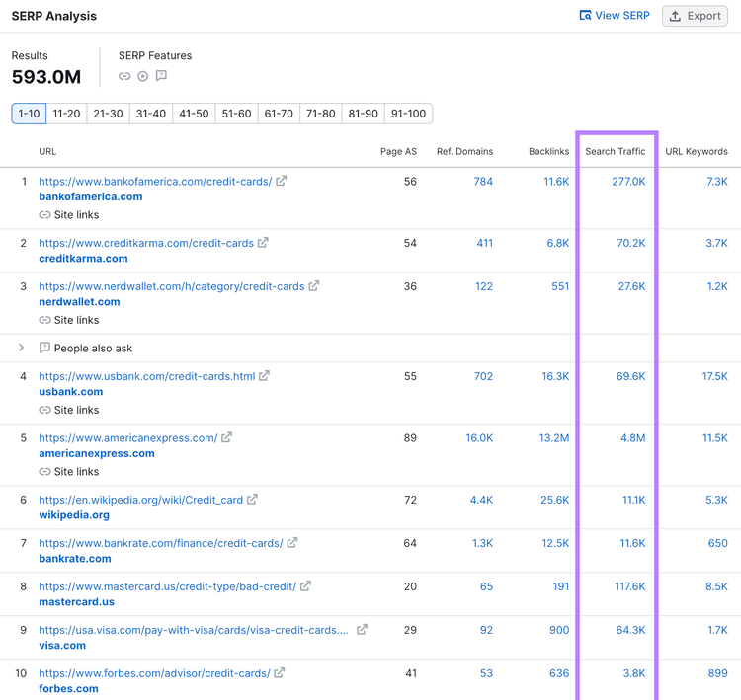Screen dimensions: 741x700
Task: Click the Backlinks column header
Action: point(548,151)
